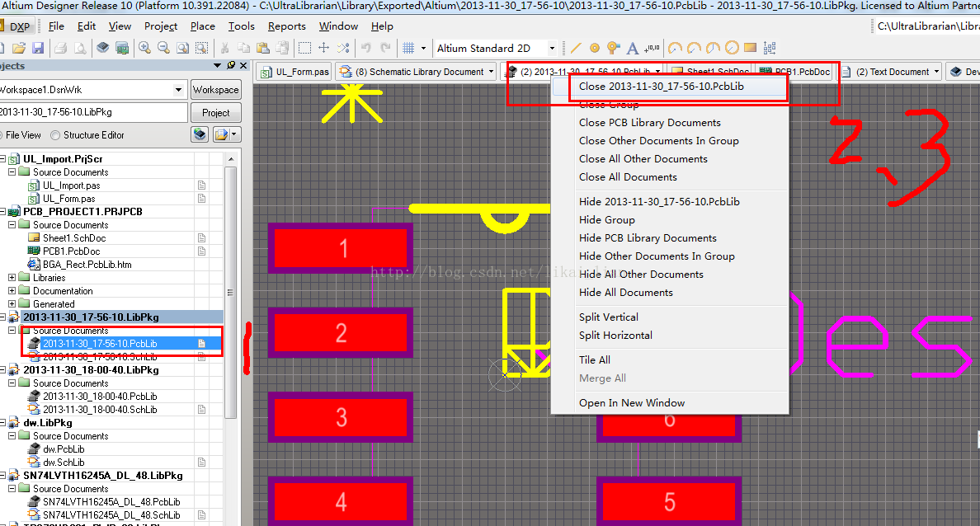
Task: Save the document with the floppy icon
Action: pos(37,48)
